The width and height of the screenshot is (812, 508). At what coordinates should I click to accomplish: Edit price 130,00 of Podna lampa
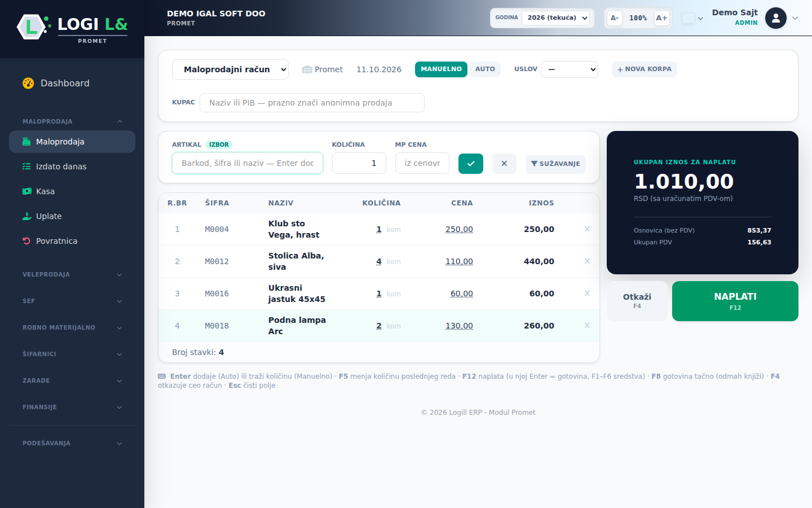pyautogui.click(x=459, y=326)
